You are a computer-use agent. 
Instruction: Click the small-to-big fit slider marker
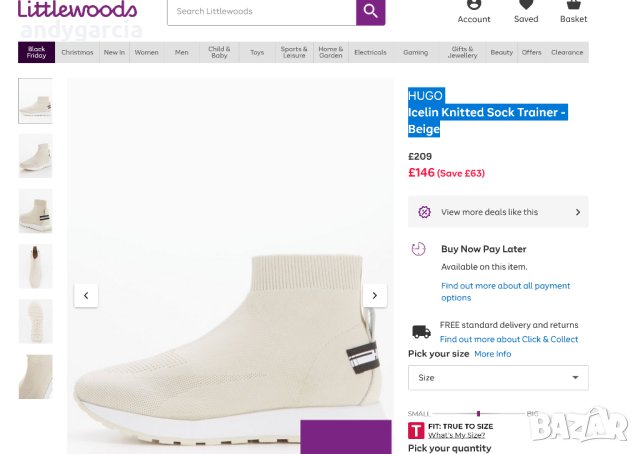[479, 413]
